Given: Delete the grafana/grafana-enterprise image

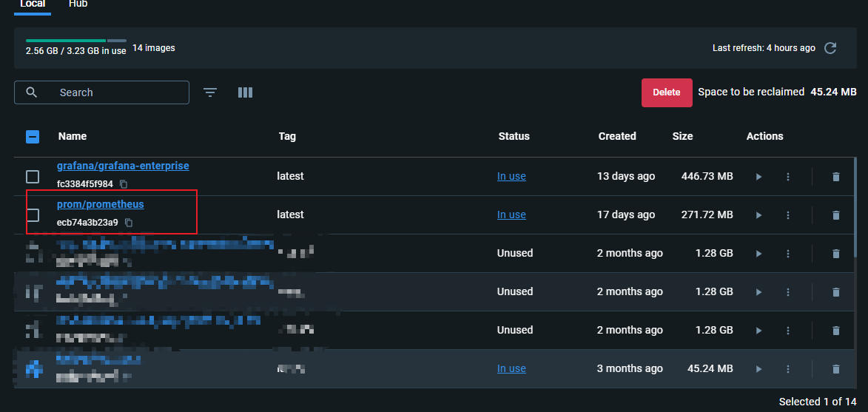Looking at the screenshot, I should pyautogui.click(x=836, y=177).
